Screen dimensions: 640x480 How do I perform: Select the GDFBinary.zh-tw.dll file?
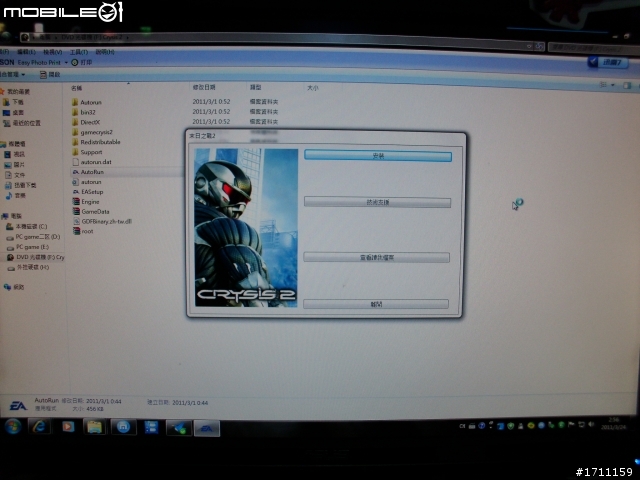tap(102, 222)
